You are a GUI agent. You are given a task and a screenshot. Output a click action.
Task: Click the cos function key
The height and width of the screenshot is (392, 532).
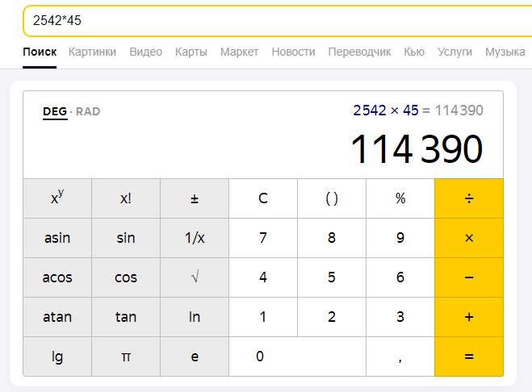pos(126,277)
